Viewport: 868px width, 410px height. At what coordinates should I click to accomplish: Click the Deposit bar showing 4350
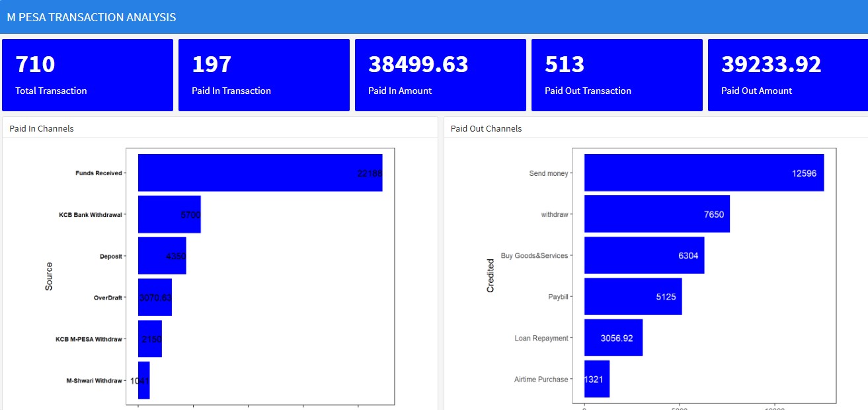[x=162, y=255]
